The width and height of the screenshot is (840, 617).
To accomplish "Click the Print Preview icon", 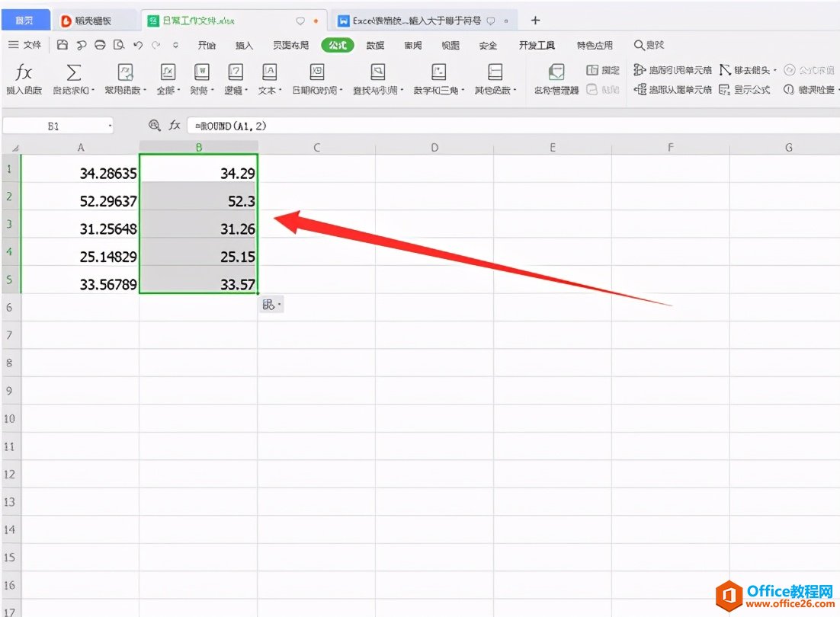I will click(119, 45).
